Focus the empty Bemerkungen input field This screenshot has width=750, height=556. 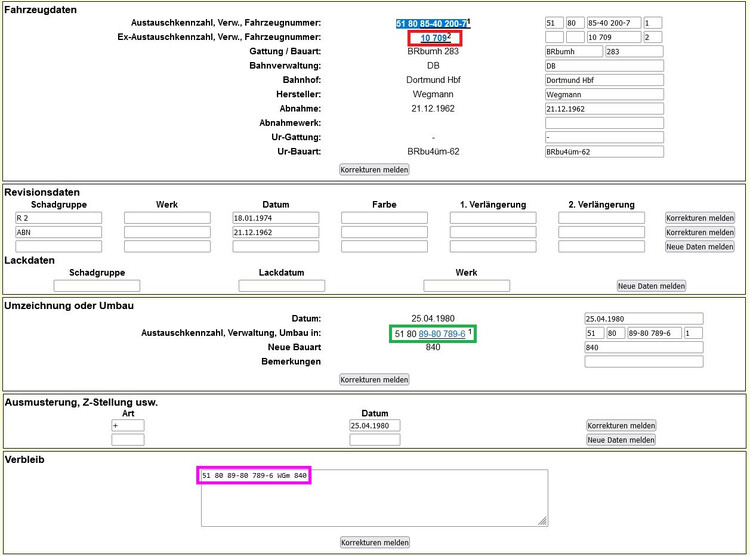coord(644,362)
